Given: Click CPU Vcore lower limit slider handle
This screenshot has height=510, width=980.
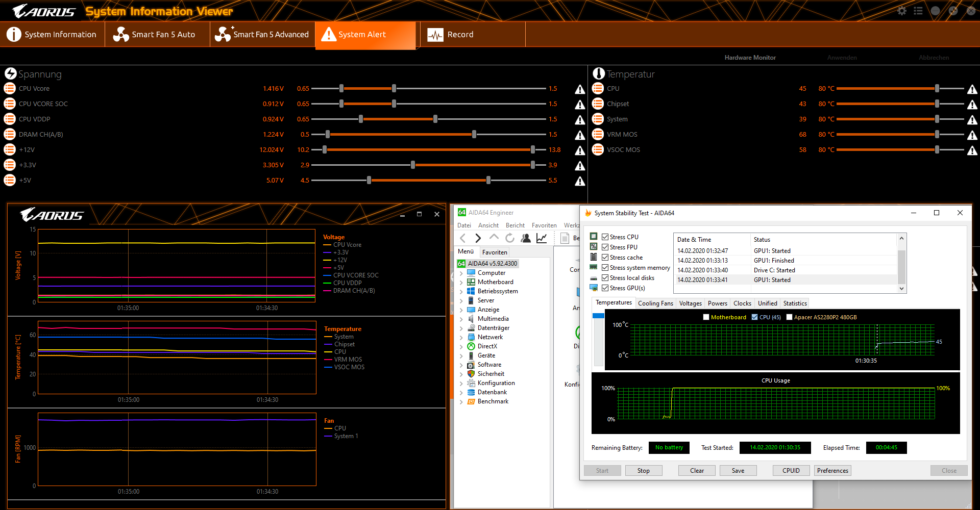Looking at the screenshot, I should (x=341, y=89).
